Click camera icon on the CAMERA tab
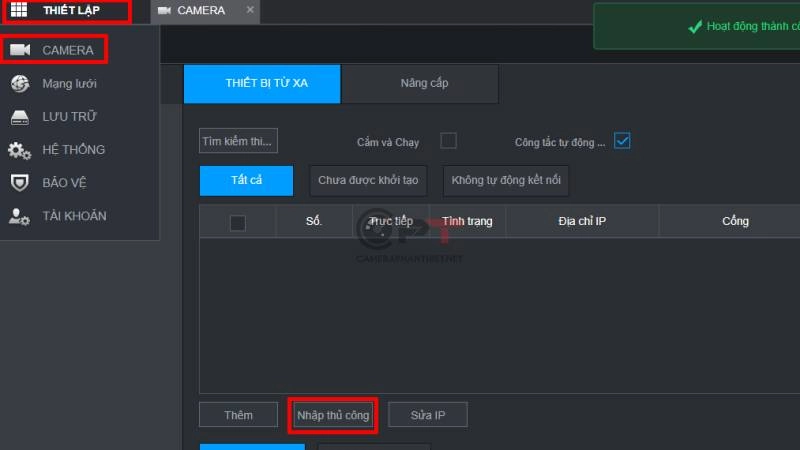 164,10
